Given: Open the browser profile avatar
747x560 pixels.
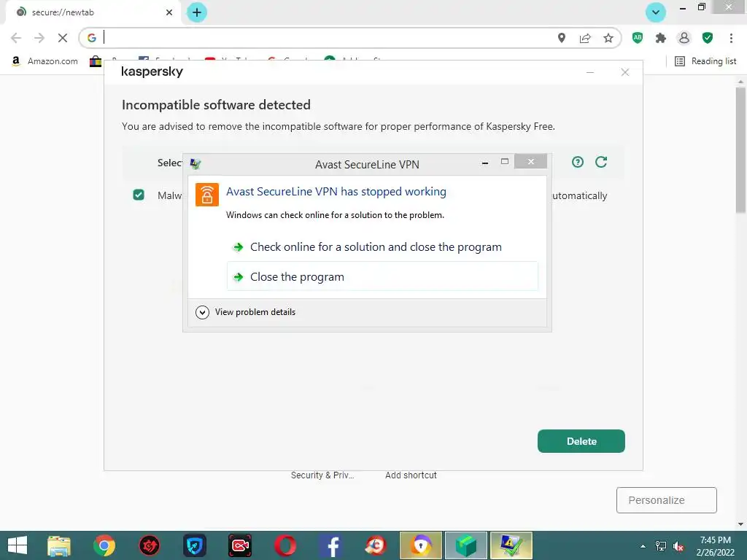Looking at the screenshot, I should coord(684,38).
